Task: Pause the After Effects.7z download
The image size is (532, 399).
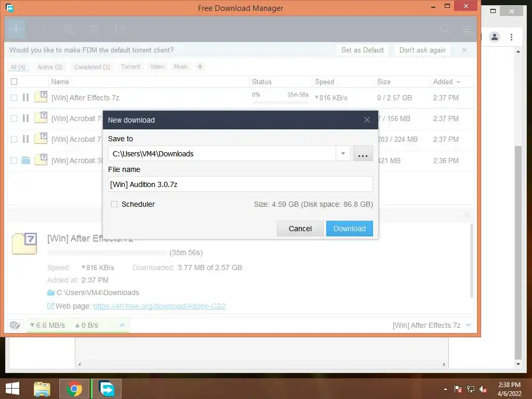Action: [x=26, y=98]
